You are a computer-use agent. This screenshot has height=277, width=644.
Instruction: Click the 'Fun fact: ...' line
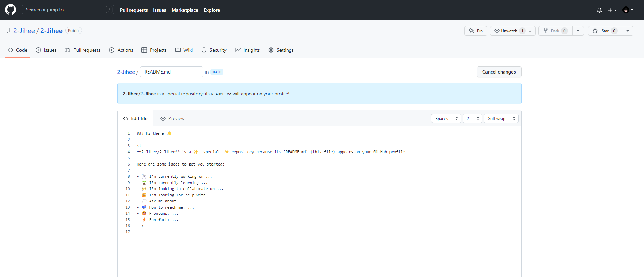coord(157,220)
